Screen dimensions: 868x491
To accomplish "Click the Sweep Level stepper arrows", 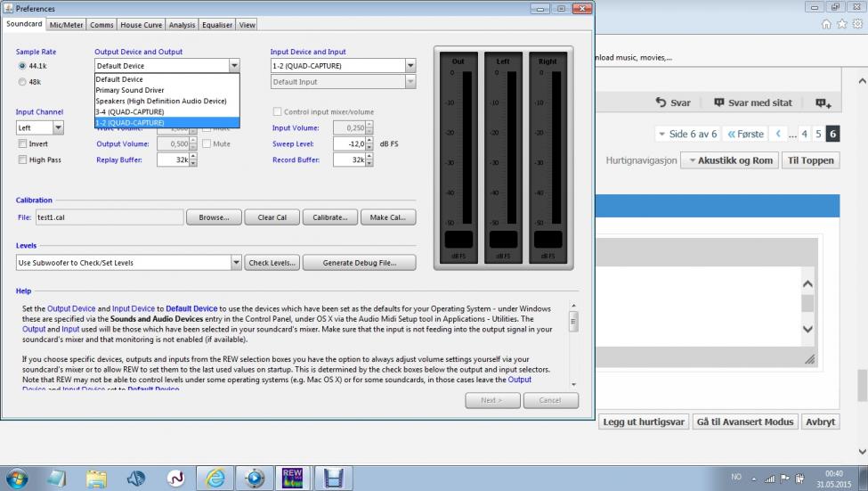I will (369, 143).
